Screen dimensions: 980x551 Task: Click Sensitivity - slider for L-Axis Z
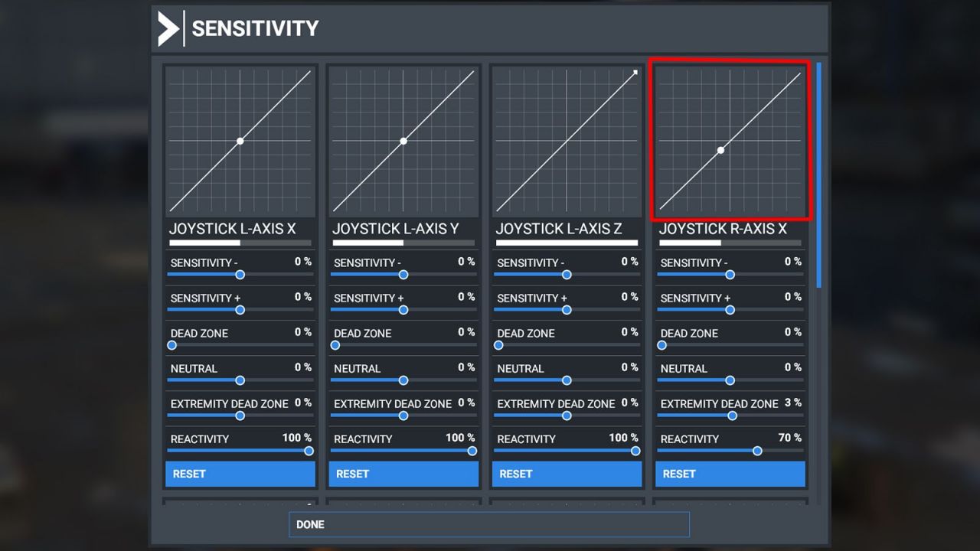click(567, 275)
